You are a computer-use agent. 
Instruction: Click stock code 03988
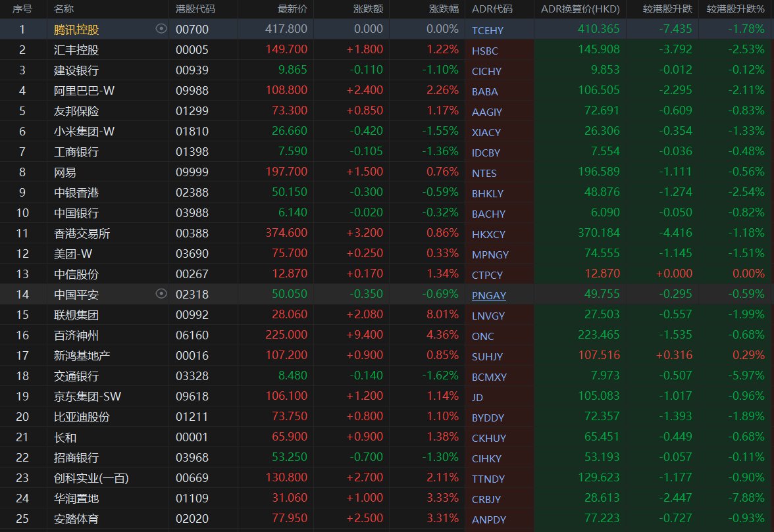click(192, 213)
